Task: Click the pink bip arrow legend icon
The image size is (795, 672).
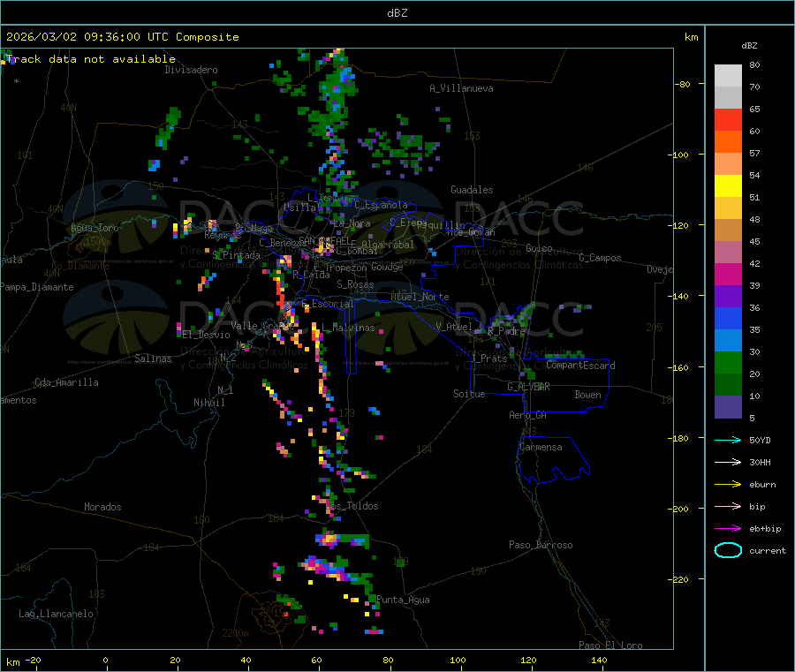Action: [728, 506]
